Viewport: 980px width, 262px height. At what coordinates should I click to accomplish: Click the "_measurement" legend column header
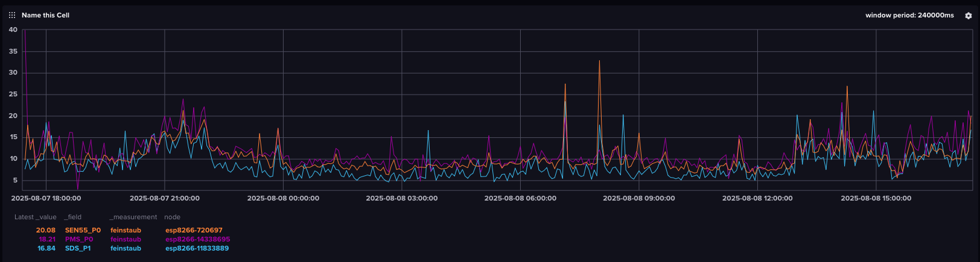tap(133, 217)
